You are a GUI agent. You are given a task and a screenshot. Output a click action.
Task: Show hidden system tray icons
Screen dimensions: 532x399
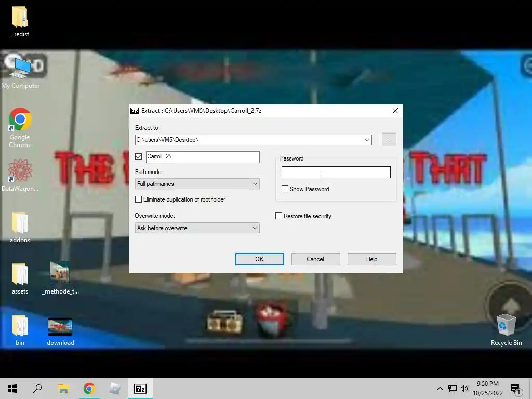440,389
